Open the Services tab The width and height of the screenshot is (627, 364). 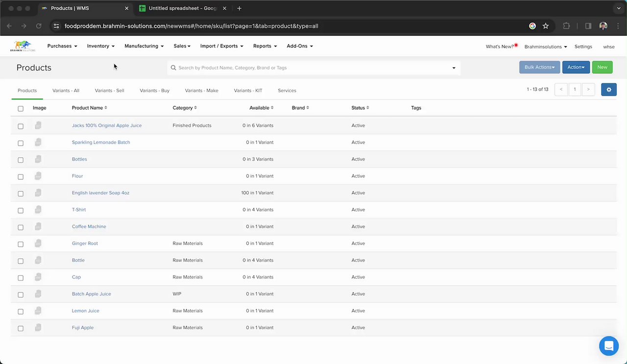287,91
